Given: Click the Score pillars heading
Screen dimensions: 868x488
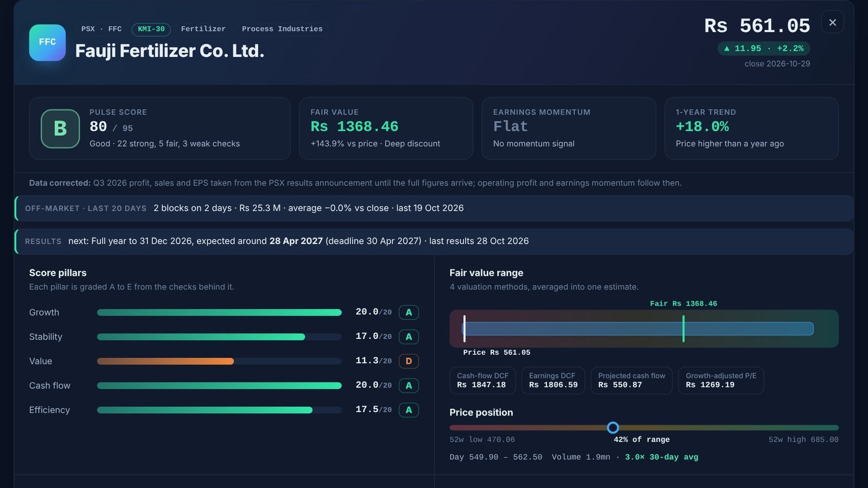Looking at the screenshot, I should (x=58, y=273).
